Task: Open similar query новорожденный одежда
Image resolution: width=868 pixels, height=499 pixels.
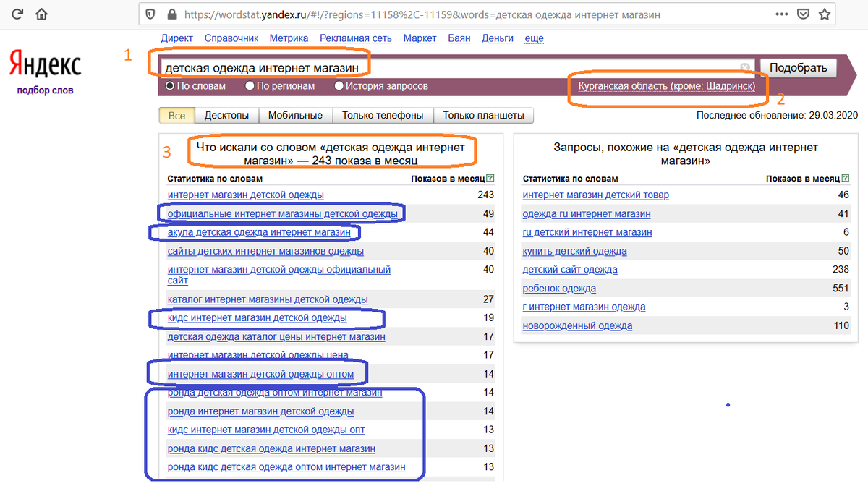Action: coord(577,325)
